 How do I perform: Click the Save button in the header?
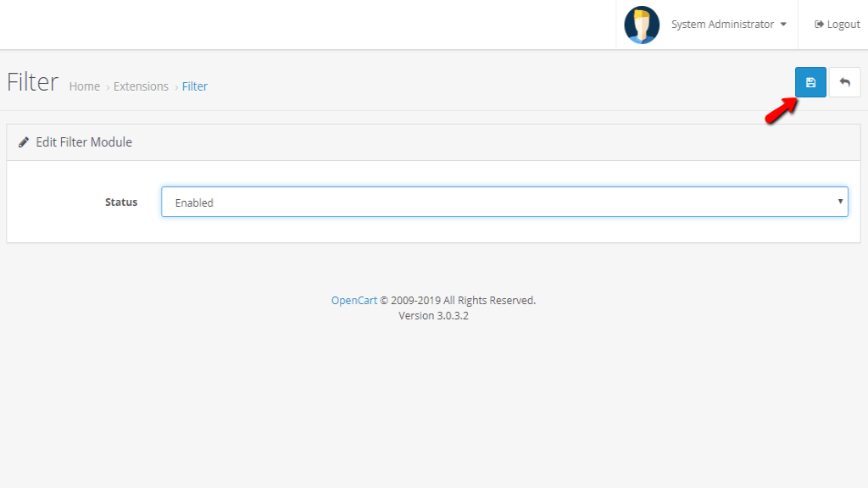click(810, 81)
